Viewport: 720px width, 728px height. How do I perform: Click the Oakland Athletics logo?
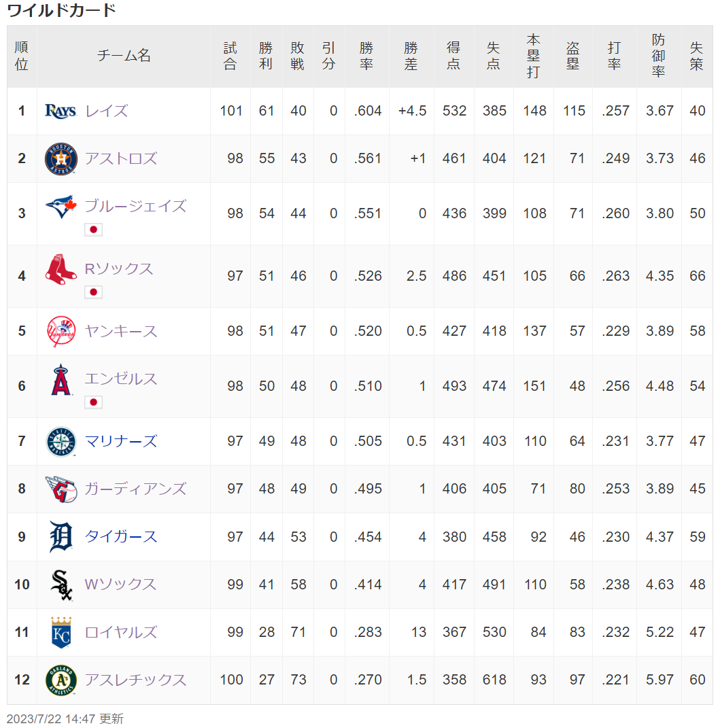[61, 680]
